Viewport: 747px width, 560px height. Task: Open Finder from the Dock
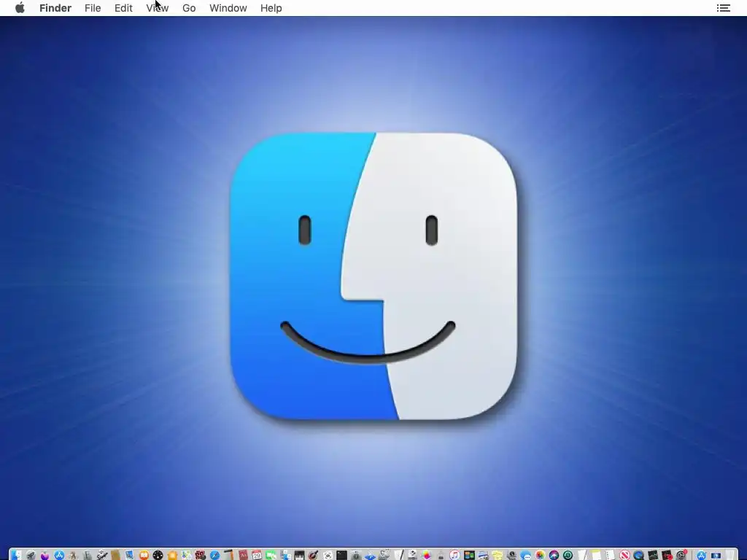pos(16,555)
